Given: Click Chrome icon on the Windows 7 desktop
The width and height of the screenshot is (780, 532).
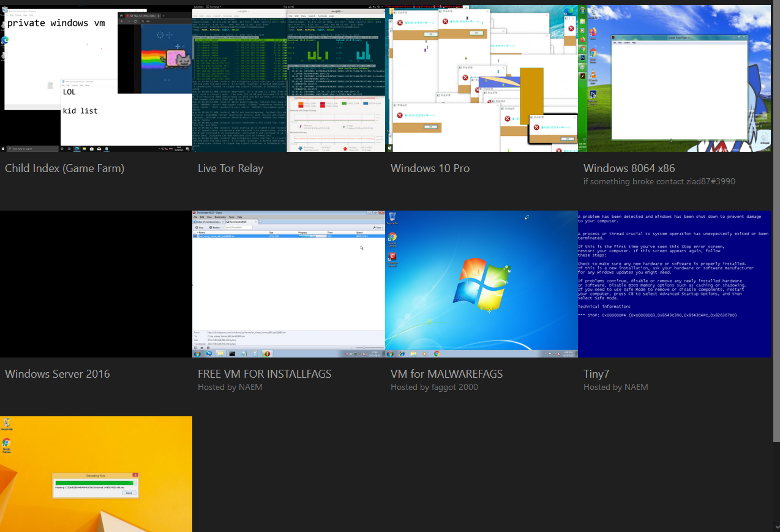Looking at the screenshot, I should point(392,238).
